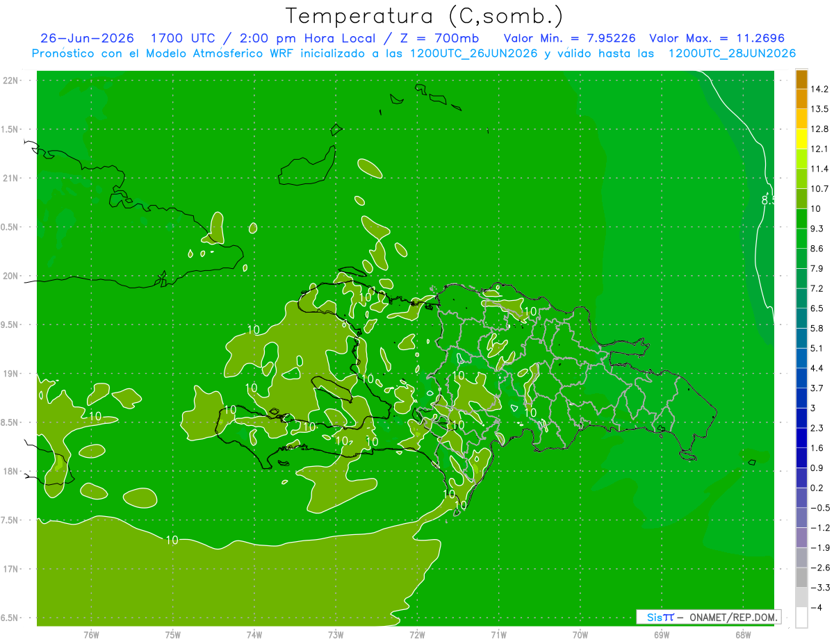This screenshot has width=834, height=644.
Task: Click the 5.1 colorbar value
Action: 817,348
